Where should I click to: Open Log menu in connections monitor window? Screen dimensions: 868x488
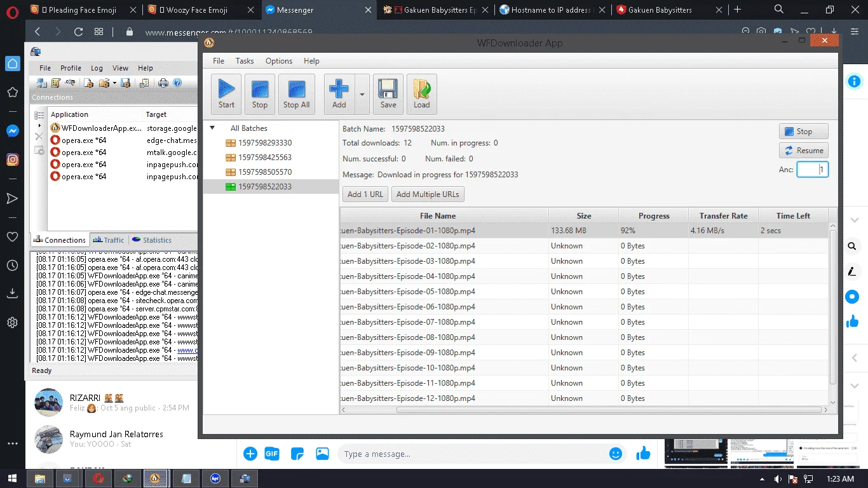(97, 68)
